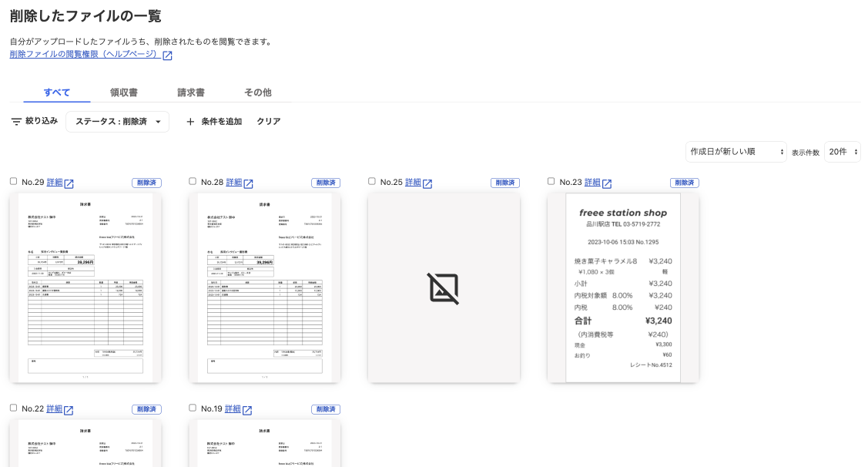Click the freee station shop receipt thumbnail
868x467 pixels.
[623, 288]
